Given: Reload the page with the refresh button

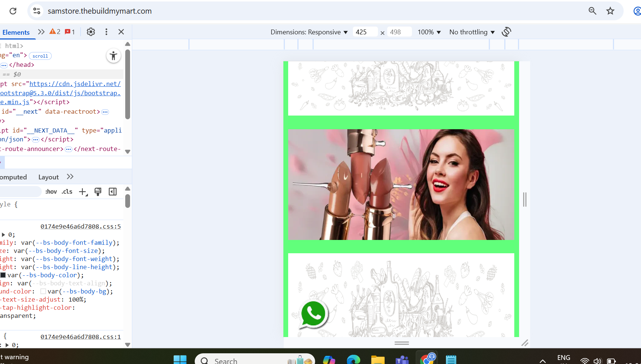Looking at the screenshot, I should click(x=13, y=11).
